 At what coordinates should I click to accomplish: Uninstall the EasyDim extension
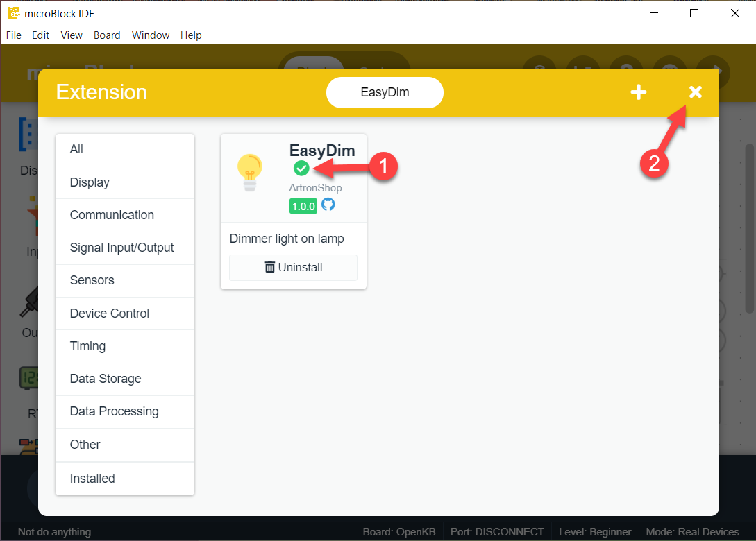coord(293,267)
